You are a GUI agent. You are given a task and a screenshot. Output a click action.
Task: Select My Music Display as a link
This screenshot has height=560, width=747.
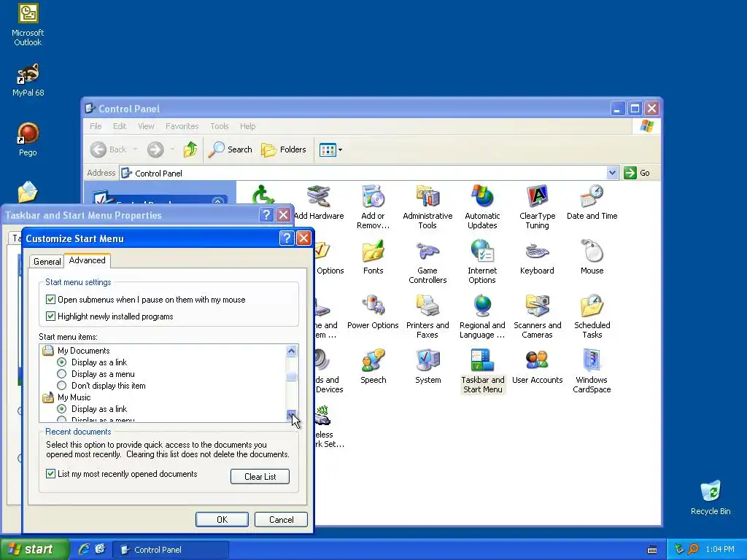pyautogui.click(x=61, y=409)
